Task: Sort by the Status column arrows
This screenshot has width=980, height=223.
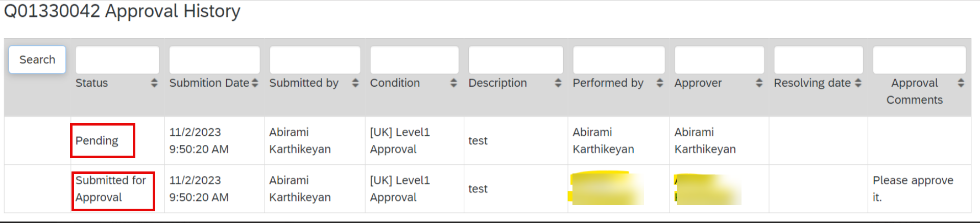Action: pyautogui.click(x=154, y=83)
